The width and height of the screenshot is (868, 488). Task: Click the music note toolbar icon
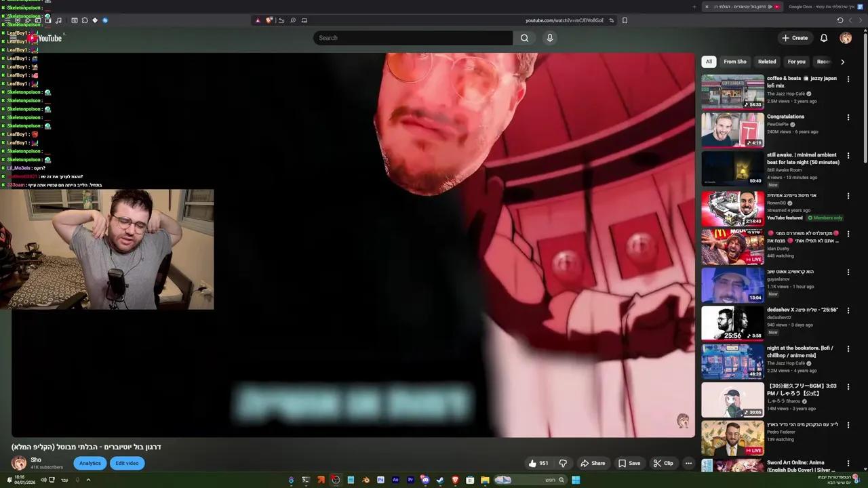coord(58,20)
